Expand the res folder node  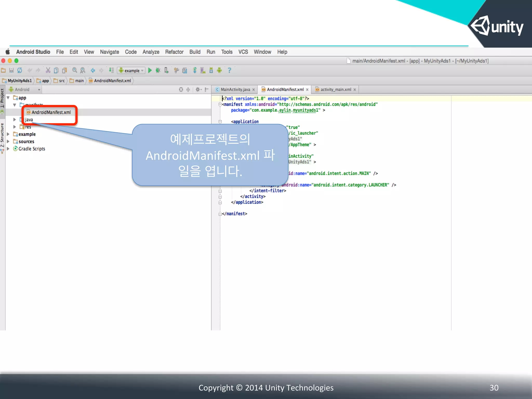tap(15, 127)
